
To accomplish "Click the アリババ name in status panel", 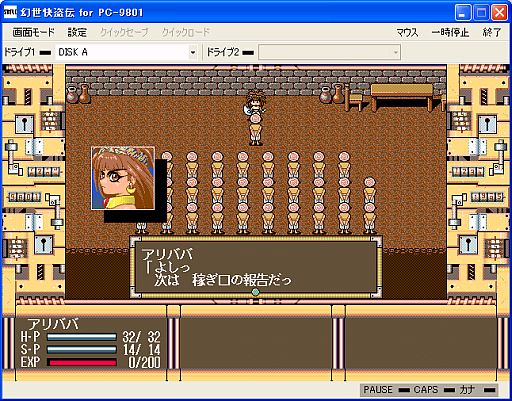I will (x=53, y=324).
